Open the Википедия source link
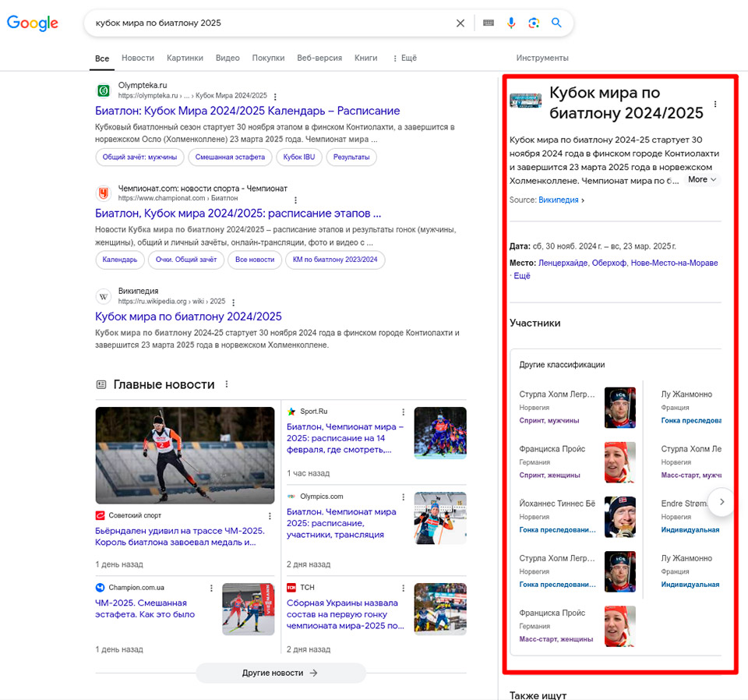748x700 pixels. pyautogui.click(x=559, y=200)
